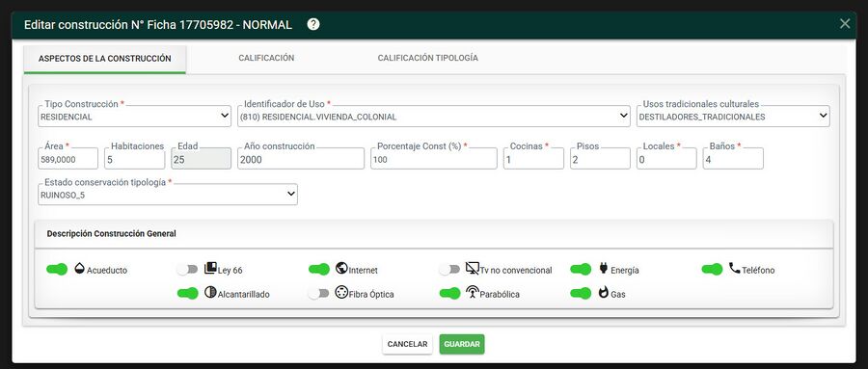Expand the Identificador de Uso dropdown

pyautogui.click(x=433, y=117)
